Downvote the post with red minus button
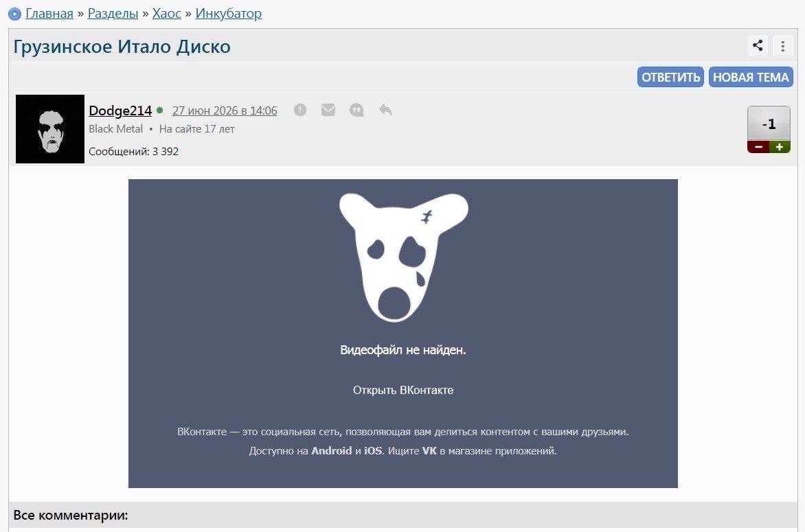The width and height of the screenshot is (805, 532). click(758, 147)
